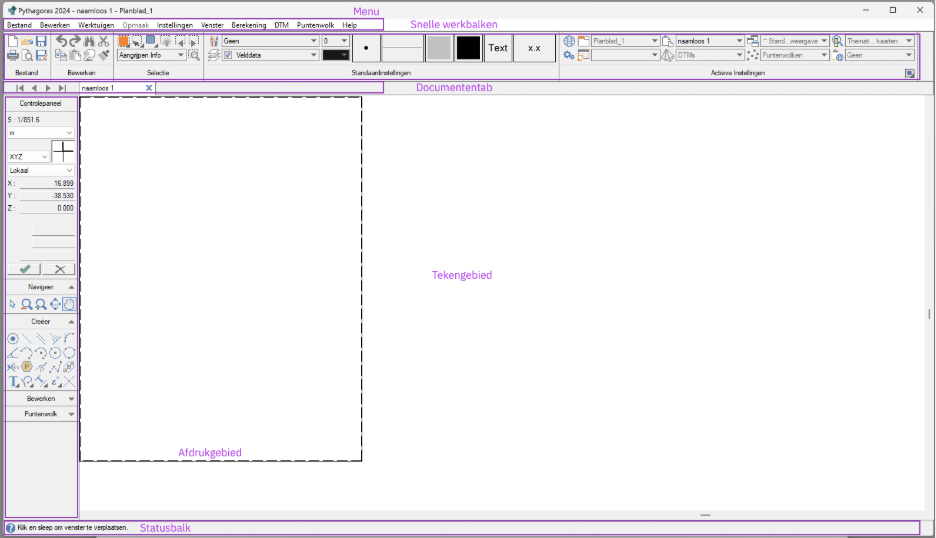The image size is (936, 538).
Task: Click the Print preview icon
Action: (27, 56)
